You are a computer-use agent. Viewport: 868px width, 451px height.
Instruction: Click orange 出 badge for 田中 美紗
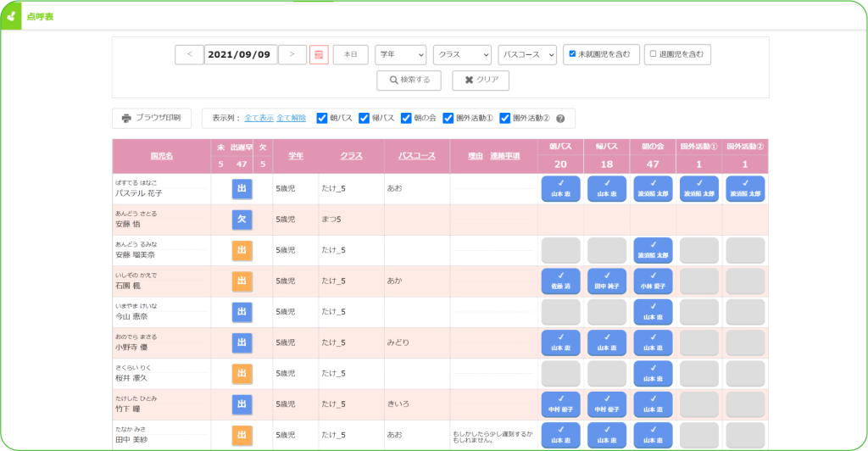[242, 436]
